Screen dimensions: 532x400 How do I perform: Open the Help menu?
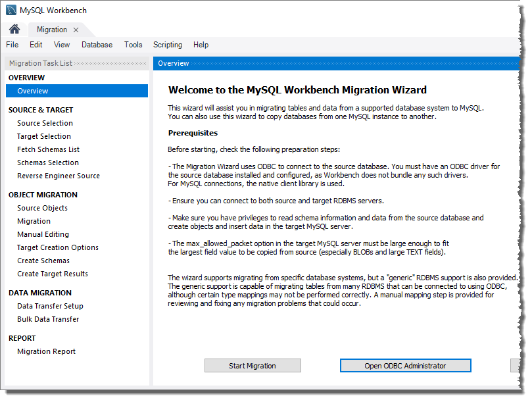[201, 45]
